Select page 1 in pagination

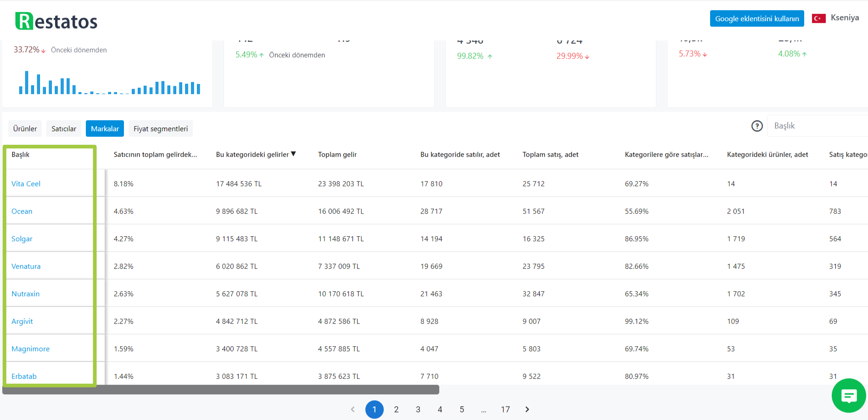coord(374,409)
